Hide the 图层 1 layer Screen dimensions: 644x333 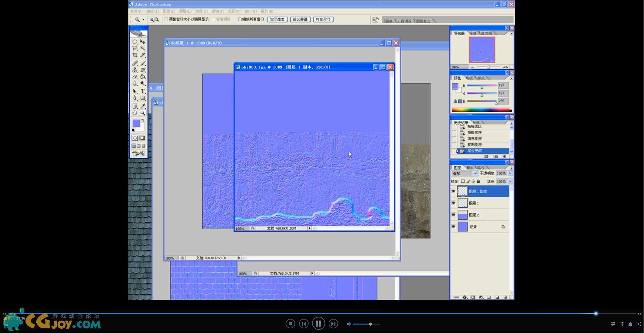(454, 203)
